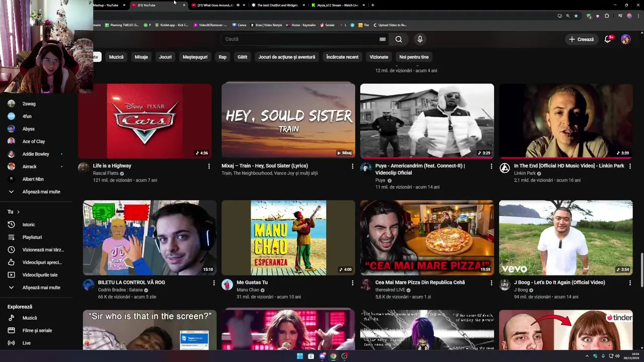Open Windows Start menu
This screenshot has width=644, height=362.
coord(300,356)
